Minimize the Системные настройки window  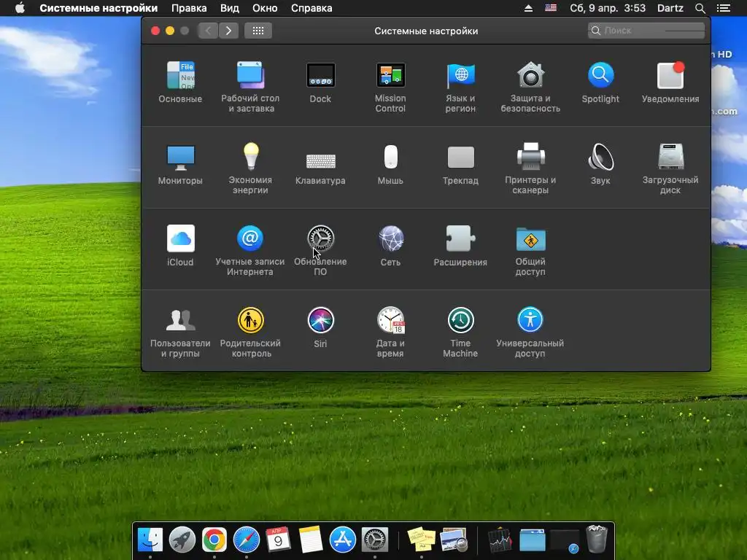click(x=170, y=31)
